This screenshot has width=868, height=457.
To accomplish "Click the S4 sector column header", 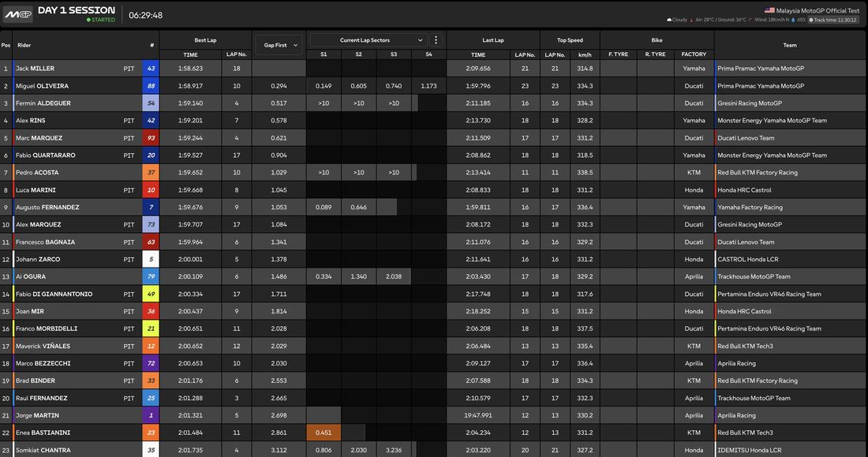I will coord(429,54).
